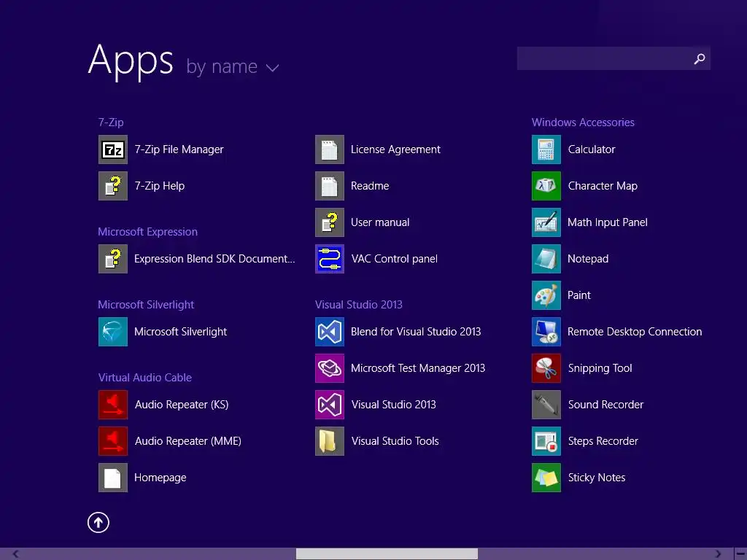Launch Audio Repeater (MME) icon
The width and height of the screenshot is (747, 560).
[x=113, y=441]
